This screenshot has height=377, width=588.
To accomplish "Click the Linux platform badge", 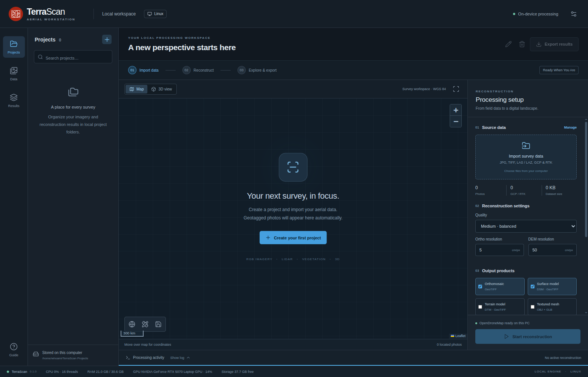I will 155,14.
